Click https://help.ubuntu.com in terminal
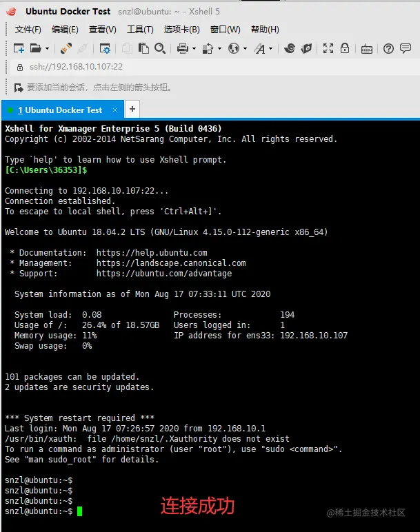This screenshot has width=420, height=532. pos(152,253)
